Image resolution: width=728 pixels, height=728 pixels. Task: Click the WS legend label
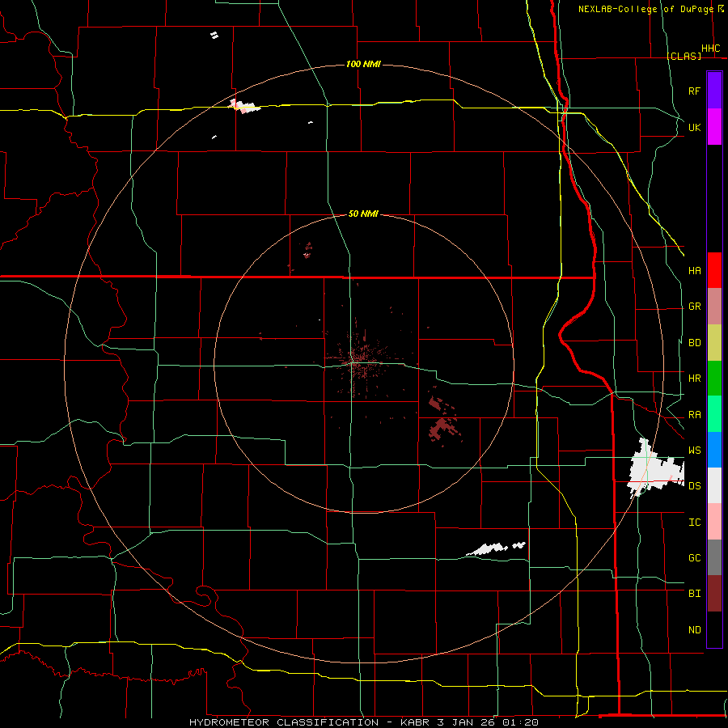[695, 451]
